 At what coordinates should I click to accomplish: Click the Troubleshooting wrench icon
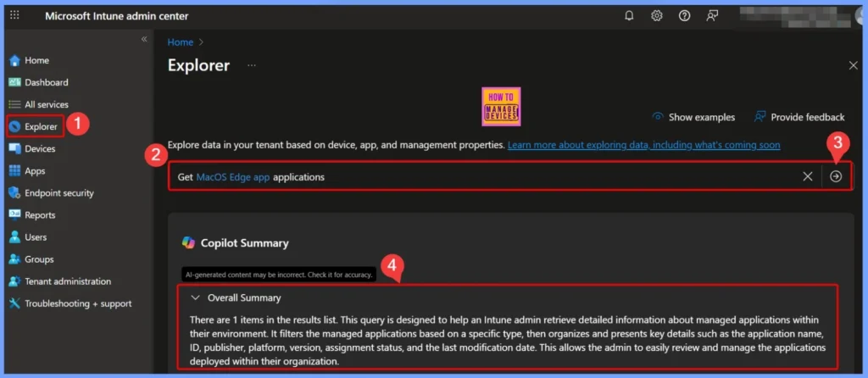(x=15, y=303)
